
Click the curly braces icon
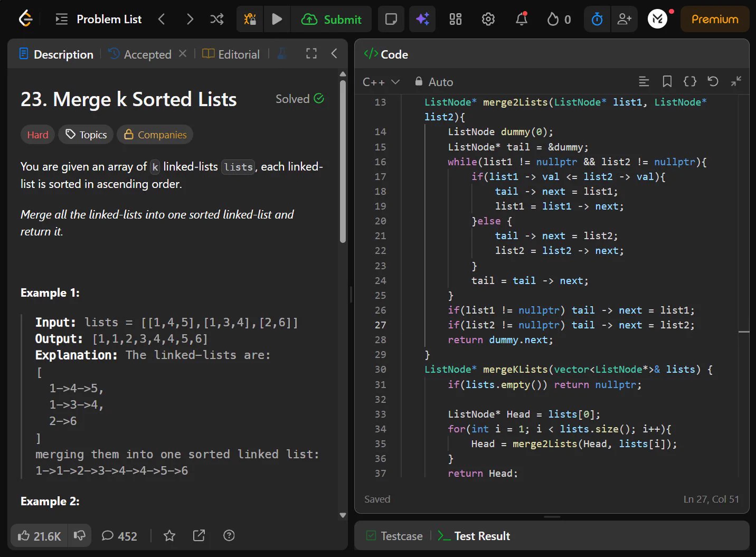tap(690, 81)
